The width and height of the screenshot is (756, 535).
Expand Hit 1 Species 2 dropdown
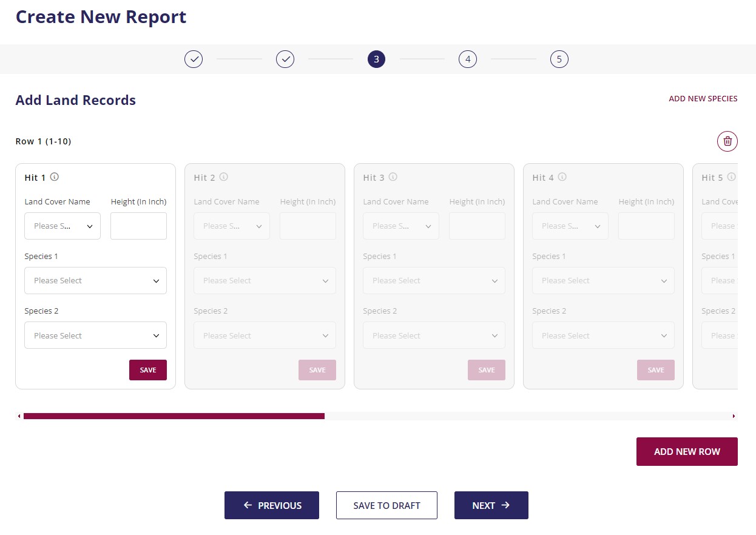(x=95, y=335)
